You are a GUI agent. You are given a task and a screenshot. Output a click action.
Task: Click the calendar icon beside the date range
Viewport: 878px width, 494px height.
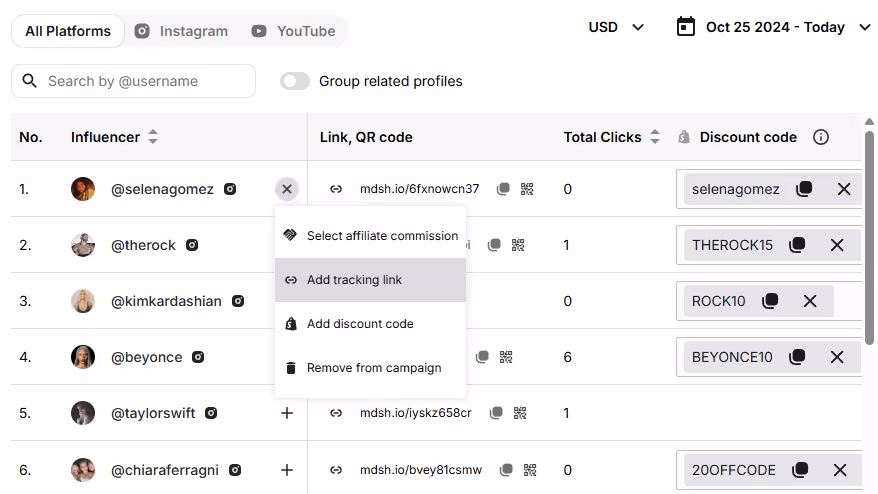pyautogui.click(x=686, y=26)
